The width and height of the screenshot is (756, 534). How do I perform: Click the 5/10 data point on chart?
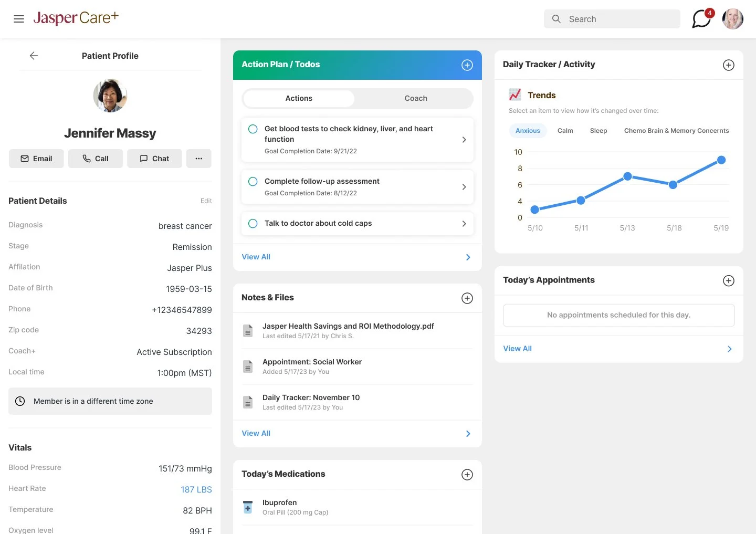pyautogui.click(x=535, y=210)
